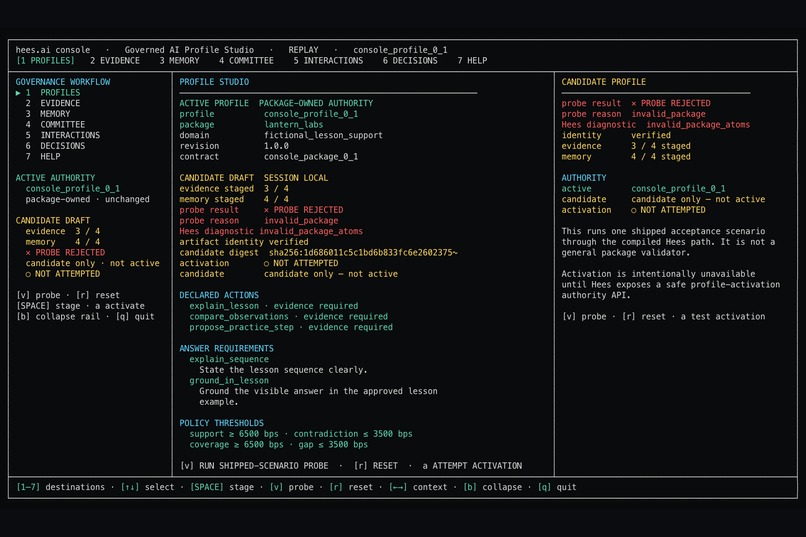Click ground_in_lesson answer requirement

pos(229,381)
